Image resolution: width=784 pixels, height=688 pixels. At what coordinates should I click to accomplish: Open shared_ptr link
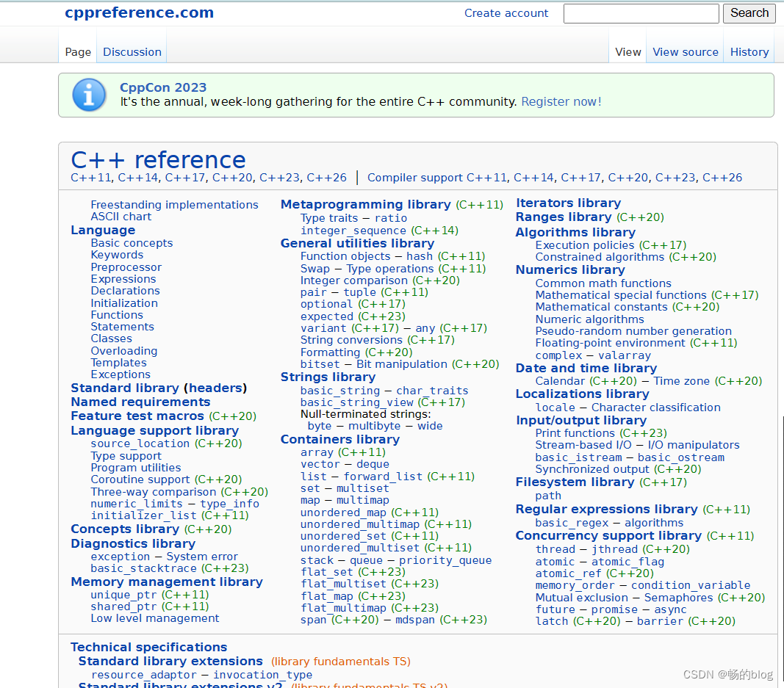coord(123,606)
